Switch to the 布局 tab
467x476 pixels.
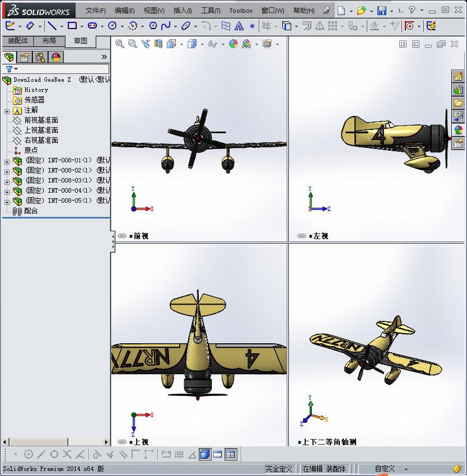tap(49, 41)
